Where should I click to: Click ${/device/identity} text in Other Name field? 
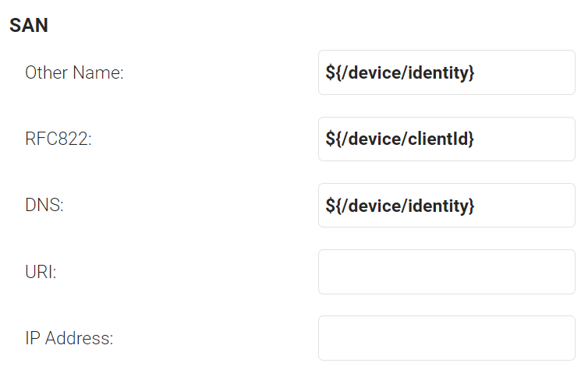click(399, 73)
